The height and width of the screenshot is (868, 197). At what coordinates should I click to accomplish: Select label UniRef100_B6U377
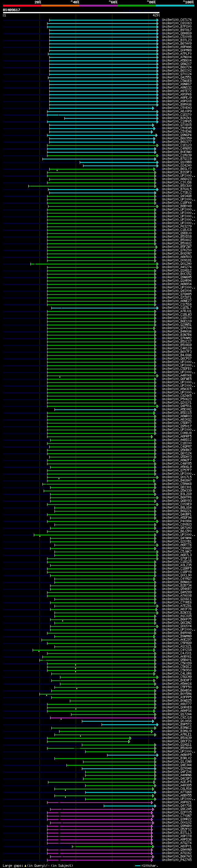(177, 142)
